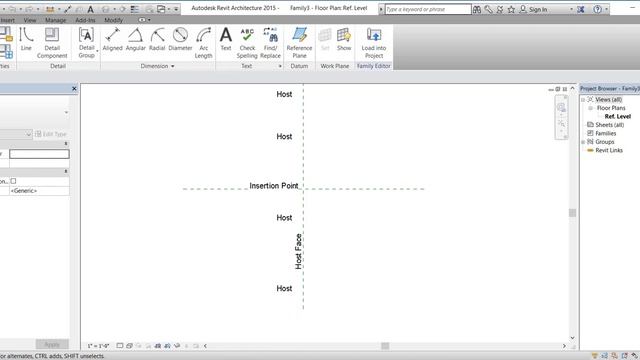Click Load into Project
The height and width of the screenshot is (360, 640).
(373, 43)
